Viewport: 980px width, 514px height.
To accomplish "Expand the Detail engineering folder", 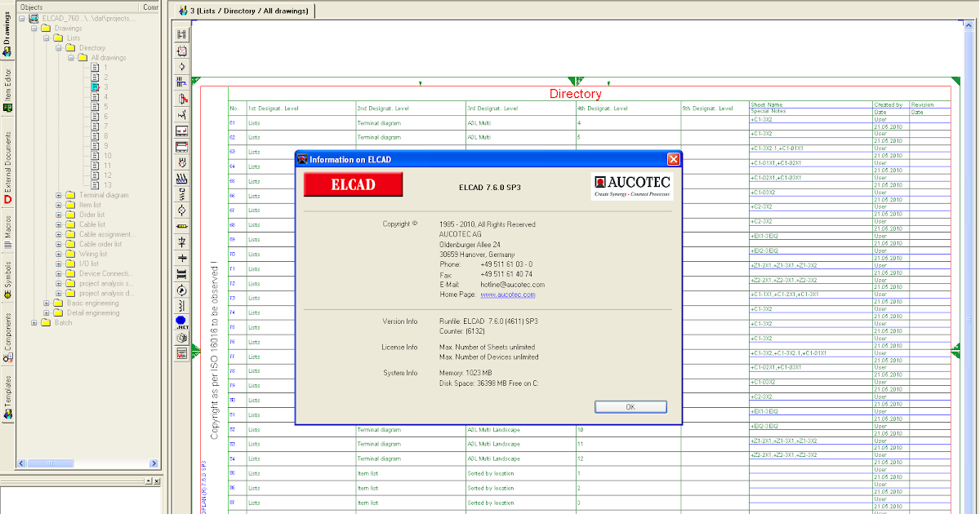I will [47, 312].
